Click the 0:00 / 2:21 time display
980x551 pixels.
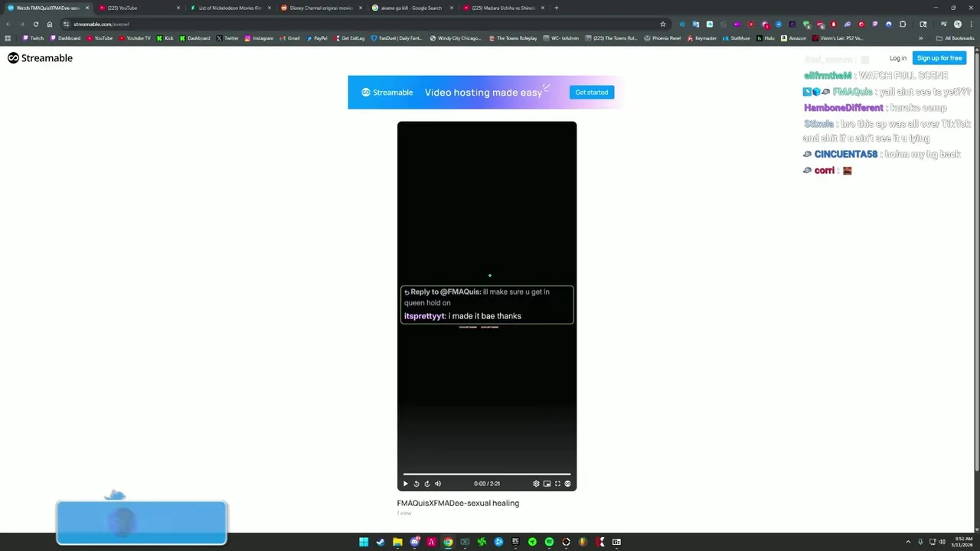point(487,484)
